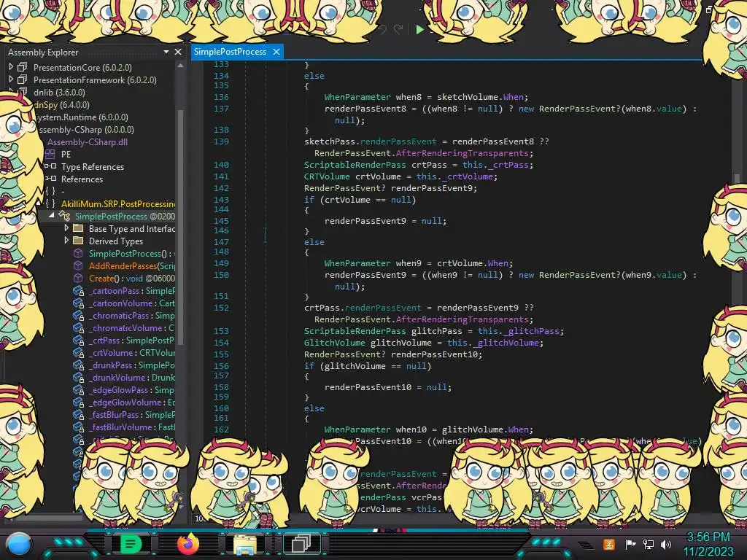Click the PresentationFramework assembly icon
This screenshot has height=560, width=747.
[x=23, y=79]
